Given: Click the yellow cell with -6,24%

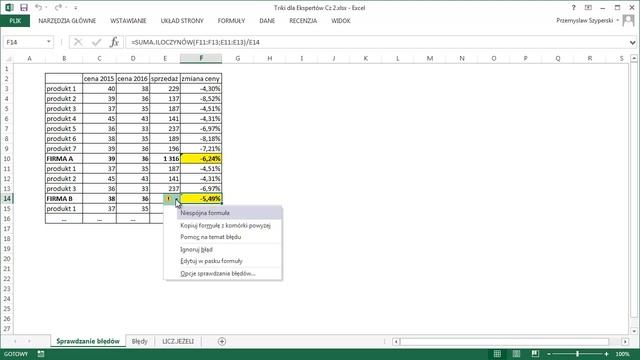Looking at the screenshot, I should pyautogui.click(x=201, y=159).
